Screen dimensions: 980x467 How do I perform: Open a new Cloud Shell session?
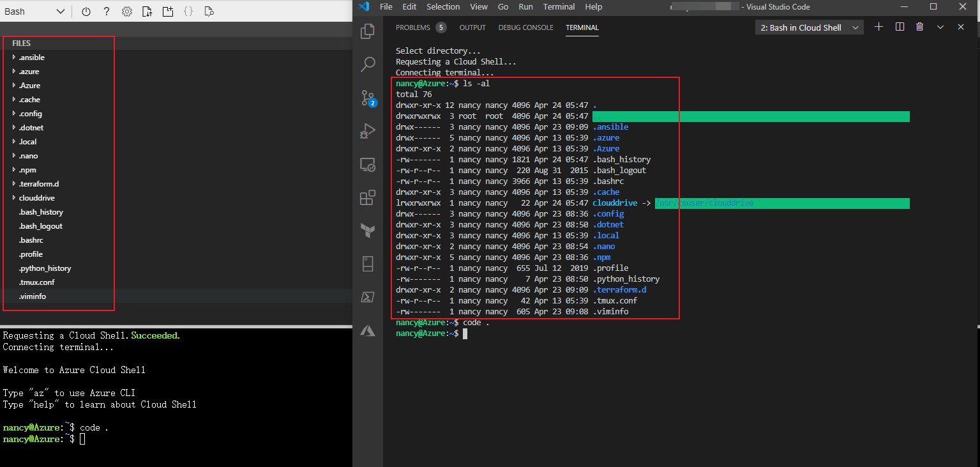point(168,11)
